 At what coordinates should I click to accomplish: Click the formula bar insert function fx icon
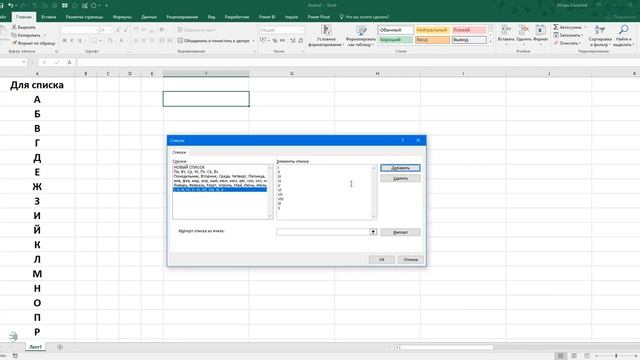click(x=69, y=62)
